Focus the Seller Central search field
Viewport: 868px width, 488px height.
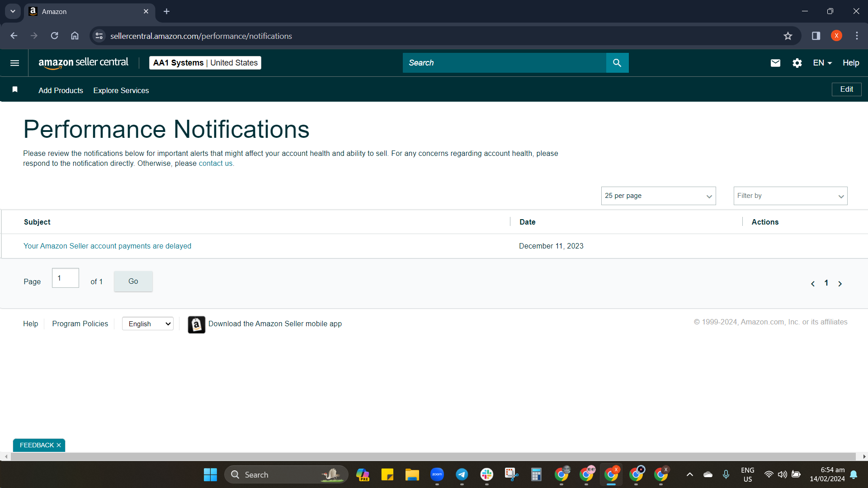(504, 63)
